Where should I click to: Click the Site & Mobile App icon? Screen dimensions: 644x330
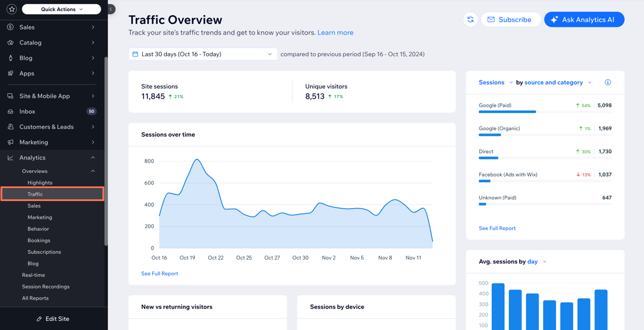click(11, 96)
